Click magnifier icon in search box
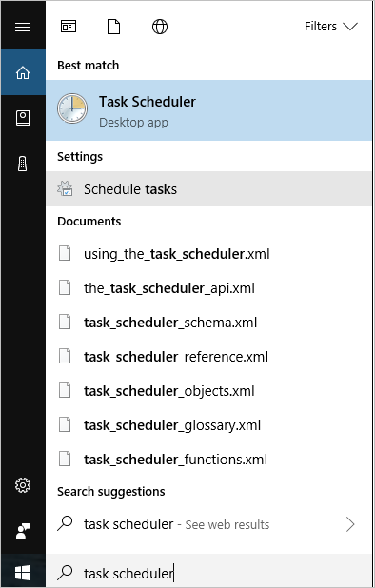The height and width of the screenshot is (588, 375). 65,572
